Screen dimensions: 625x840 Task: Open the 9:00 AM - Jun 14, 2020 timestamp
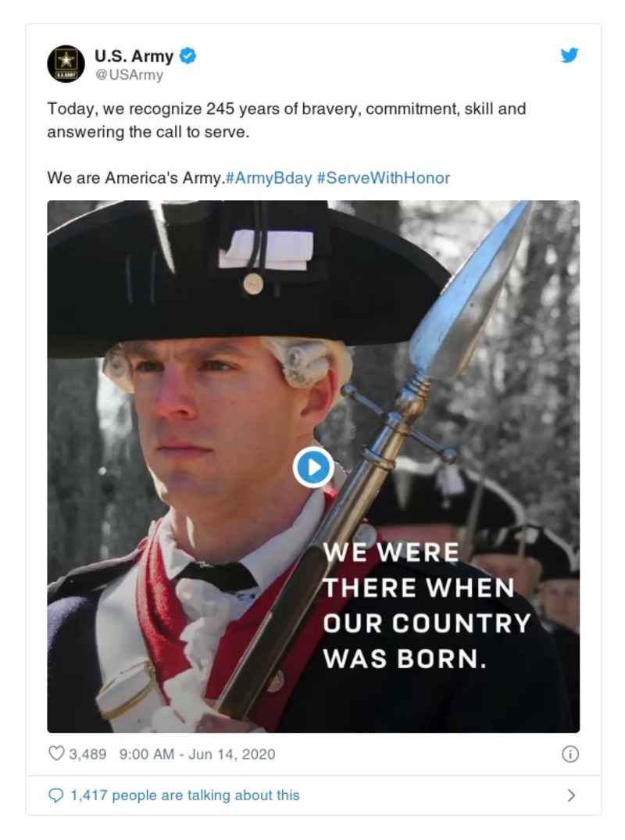point(197,754)
